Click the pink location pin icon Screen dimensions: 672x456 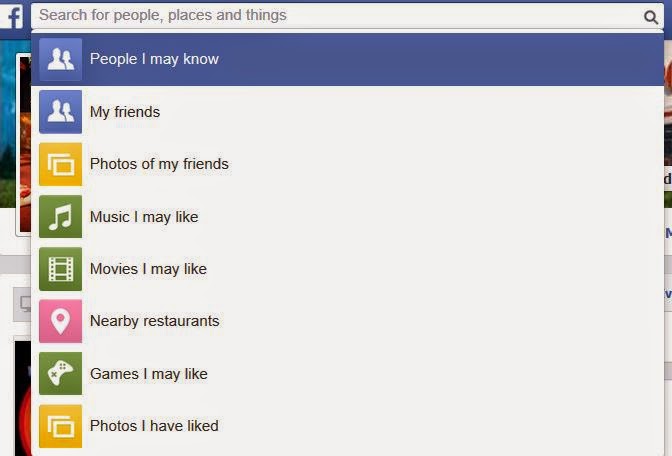tap(60, 321)
